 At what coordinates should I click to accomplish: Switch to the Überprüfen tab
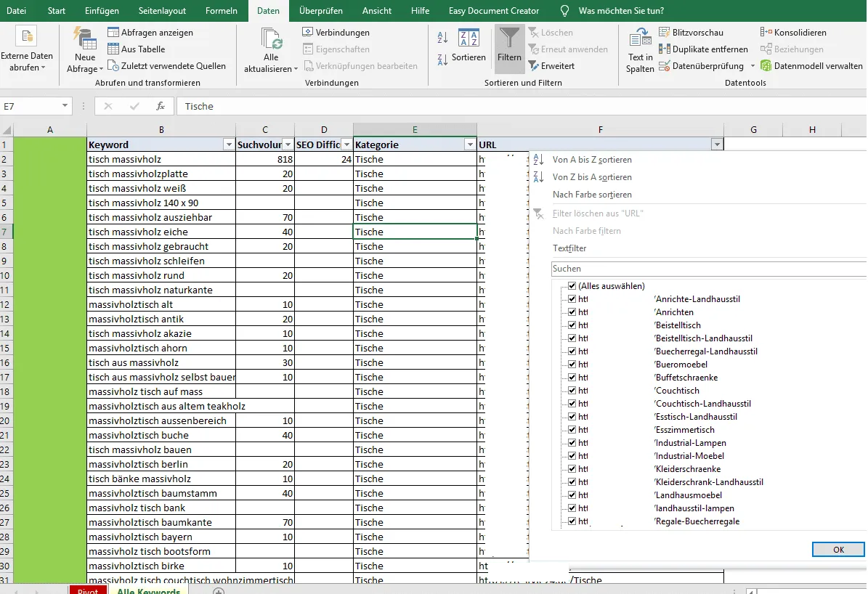click(x=320, y=10)
